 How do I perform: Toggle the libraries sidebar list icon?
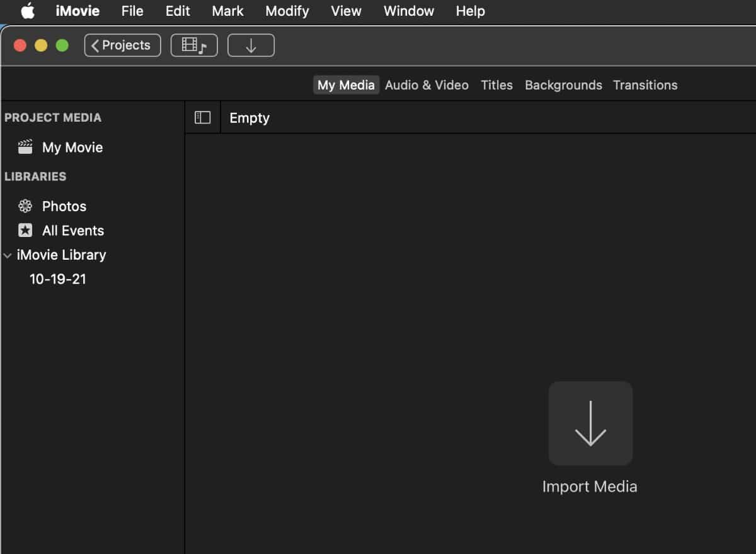click(x=202, y=118)
